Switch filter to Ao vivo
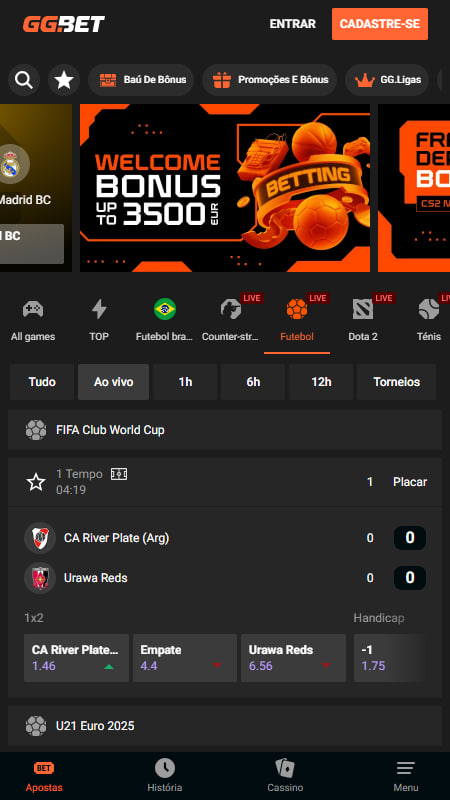Viewport: 450px width, 800px height. 113,382
